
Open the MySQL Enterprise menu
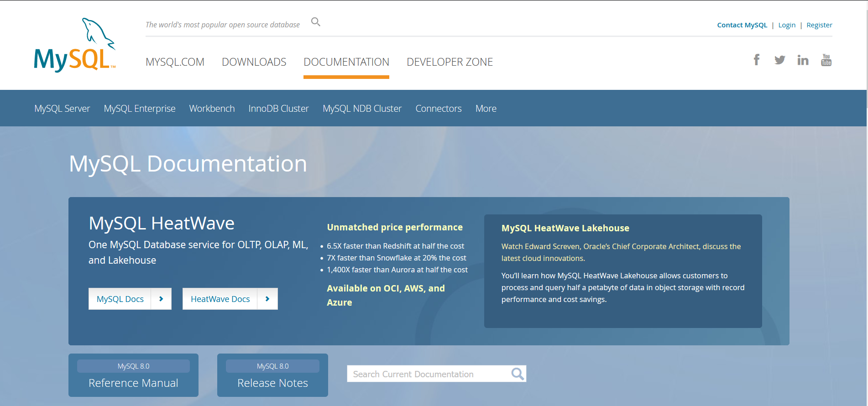140,109
